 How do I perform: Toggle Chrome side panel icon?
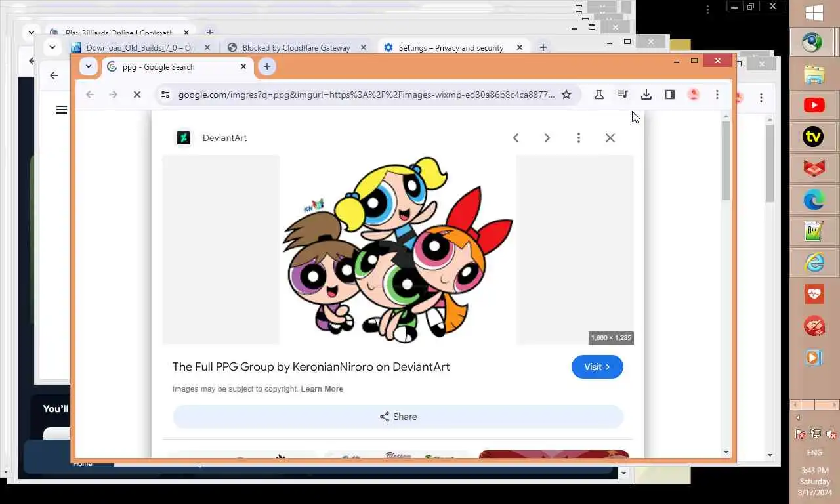669,94
